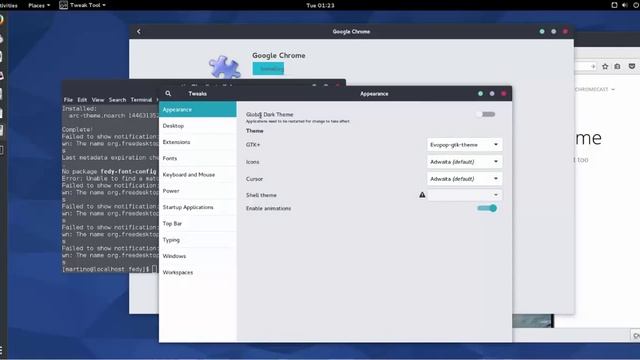Click "Last metadata expiration" terminal line
The height and width of the screenshot is (360, 640).
110,157
